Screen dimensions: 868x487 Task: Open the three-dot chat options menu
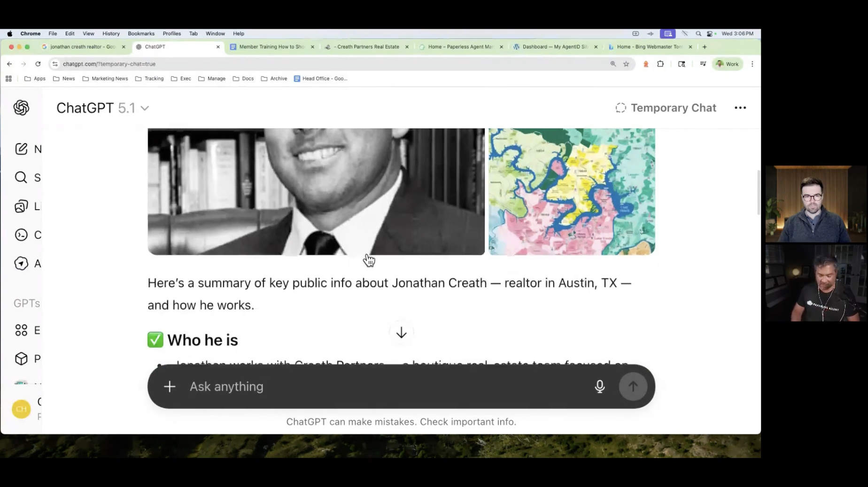740,108
